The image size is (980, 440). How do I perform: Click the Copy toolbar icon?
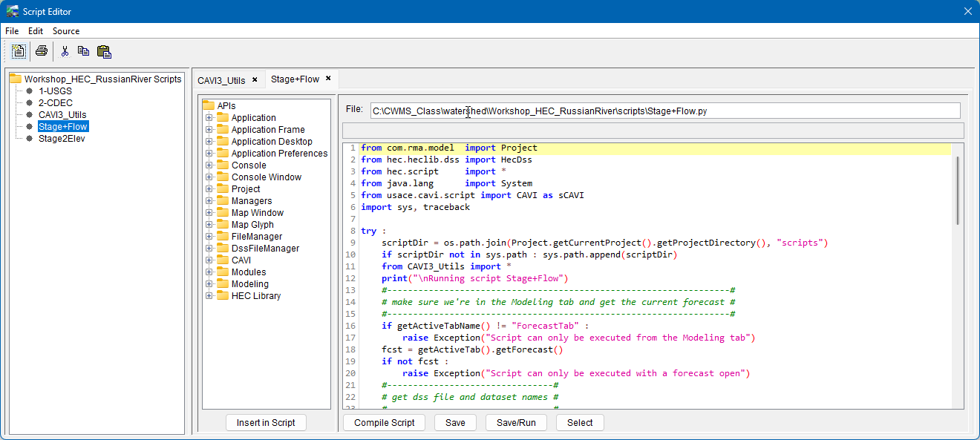coord(83,51)
